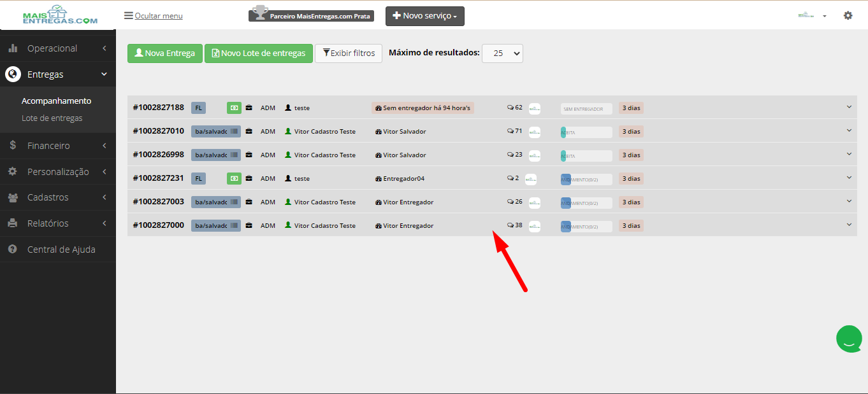Expand the Financeiro sidebar menu
The height and width of the screenshot is (394, 868).
(58, 146)
